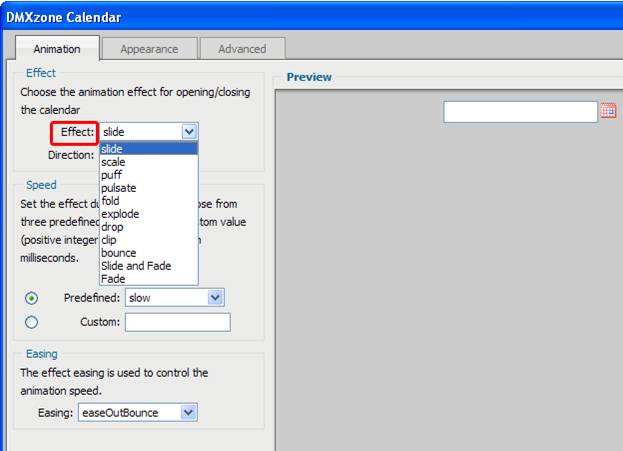Image resolution: width=623 pixels, height=451 pixels.
Task: Pick puff in the effect list
Action: (149, 175)
